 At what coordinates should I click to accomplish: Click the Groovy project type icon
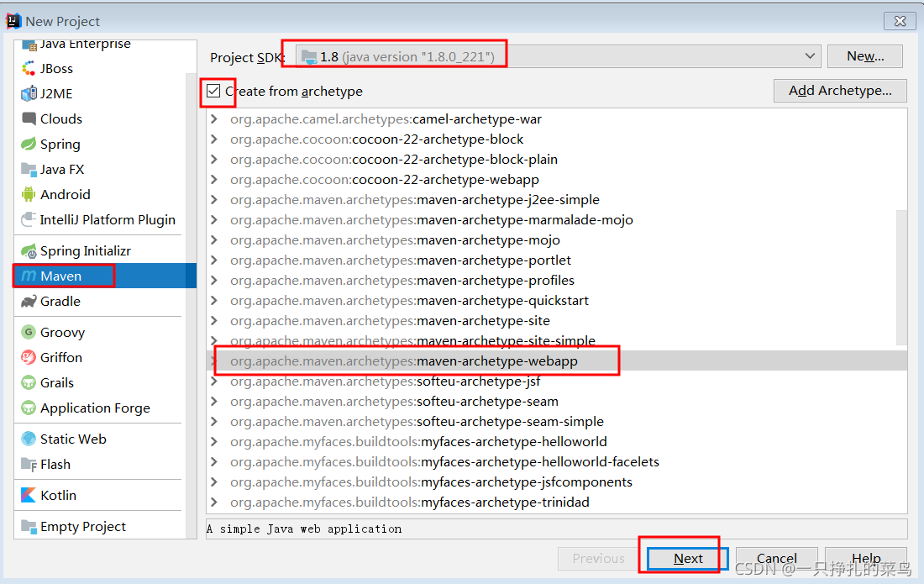[29, 332]
